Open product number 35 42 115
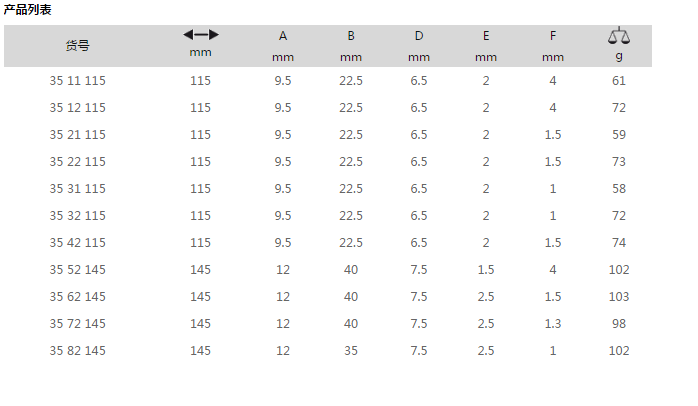The image size is (698, 406). 77,243
